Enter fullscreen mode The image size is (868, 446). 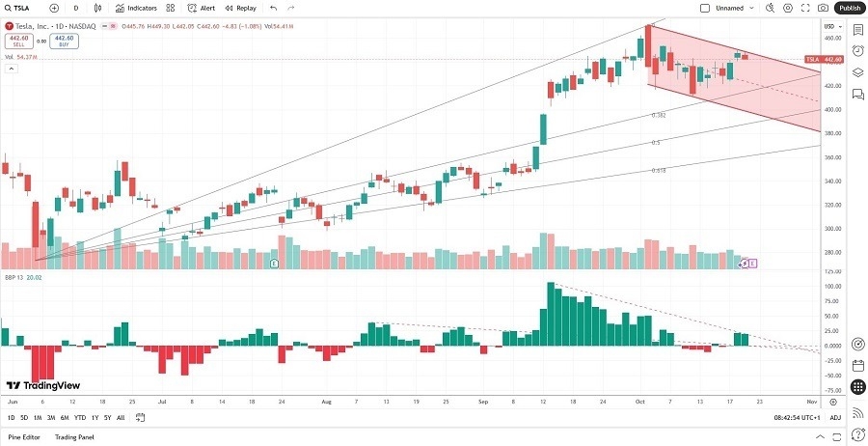805,8
